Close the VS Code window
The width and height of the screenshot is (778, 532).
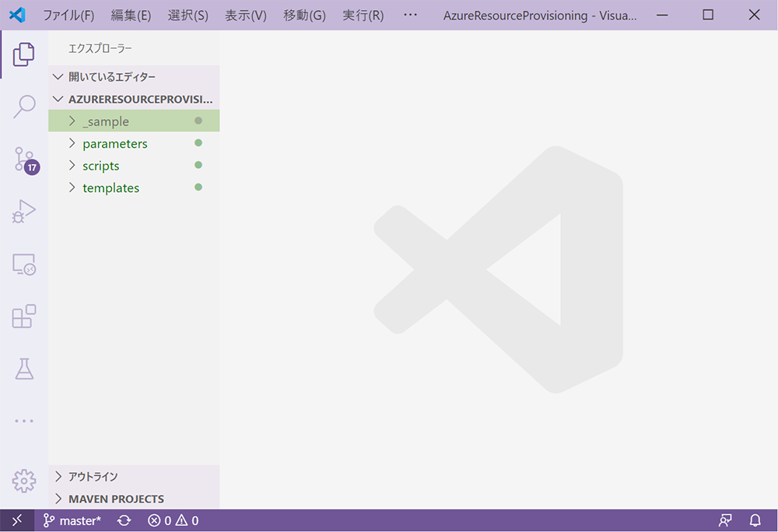[x=754, y=15]
